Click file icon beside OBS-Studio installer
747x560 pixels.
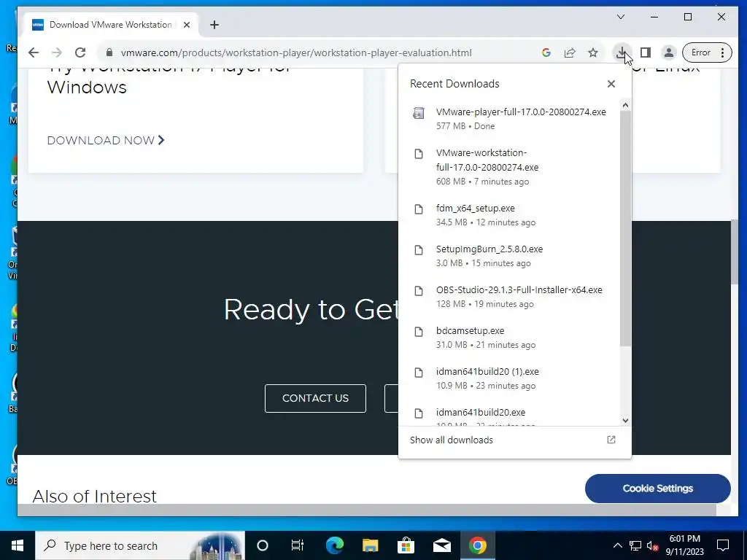pyautogui.click(x=418, y=291)
